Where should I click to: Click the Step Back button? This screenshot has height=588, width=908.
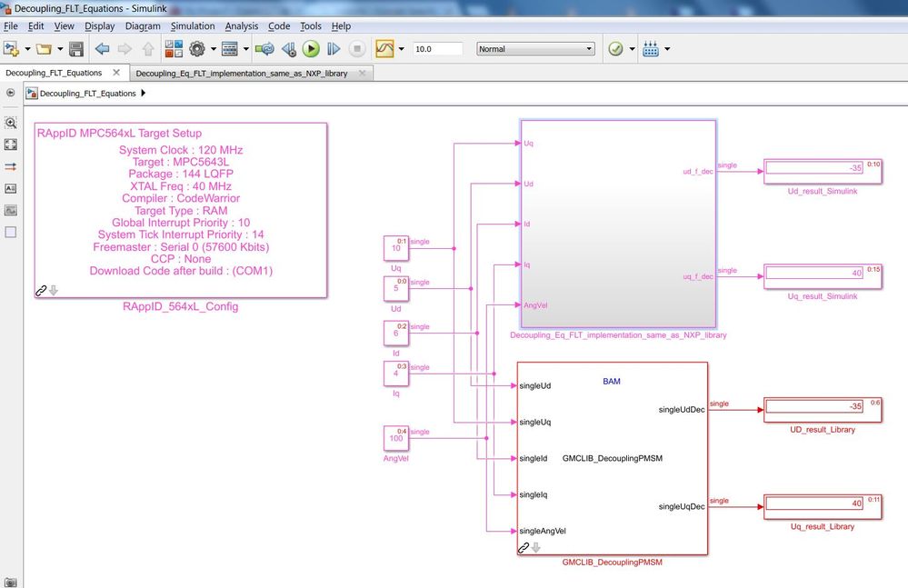click(289, 49)
